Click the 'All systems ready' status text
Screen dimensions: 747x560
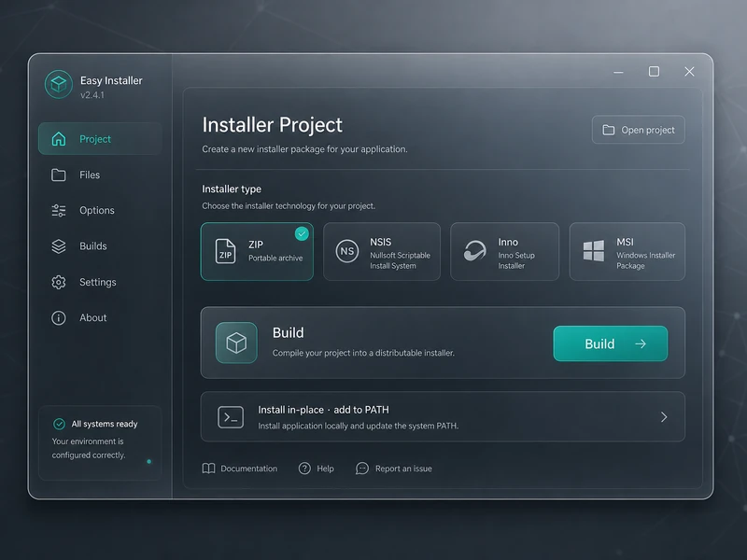(x=105, y=424)
